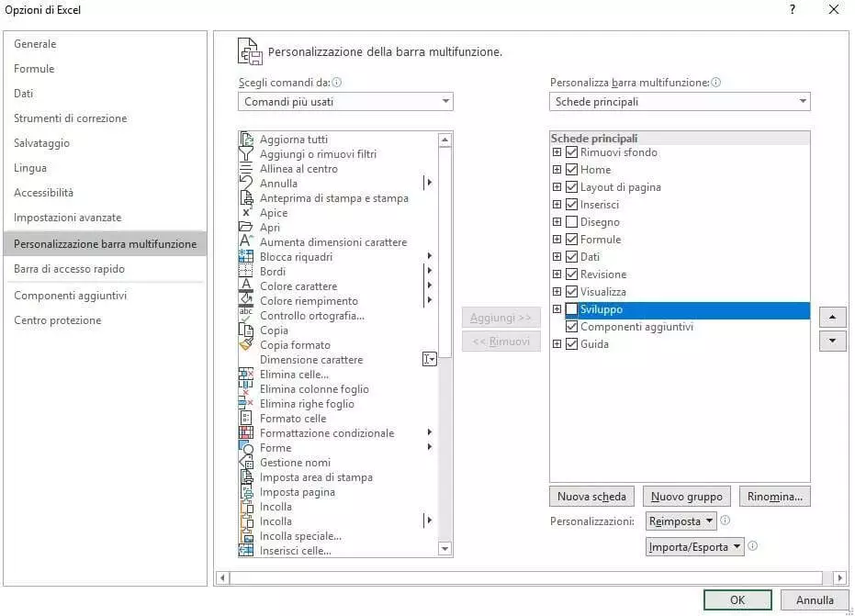Select the Apri folder icon
855x616 pixels.
(245, 228)
